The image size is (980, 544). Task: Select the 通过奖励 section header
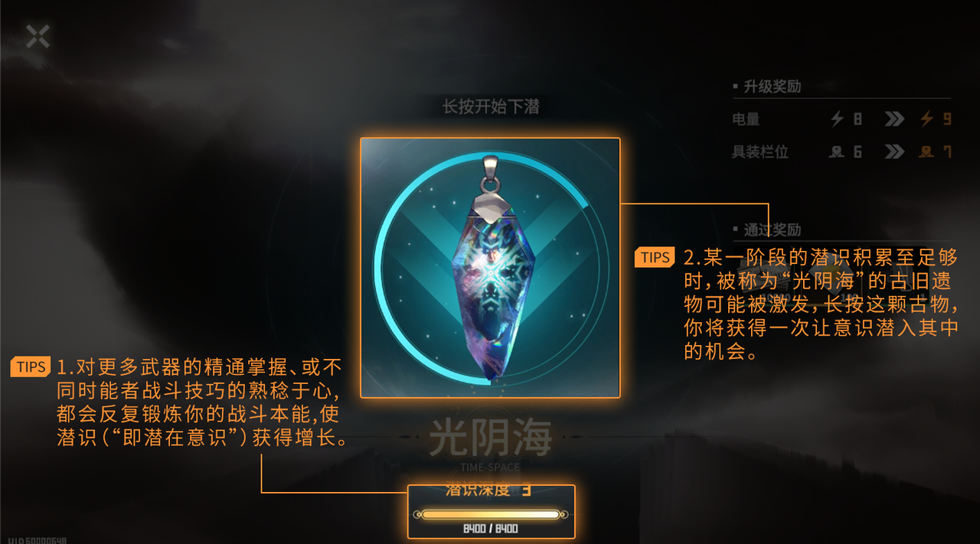772,230
